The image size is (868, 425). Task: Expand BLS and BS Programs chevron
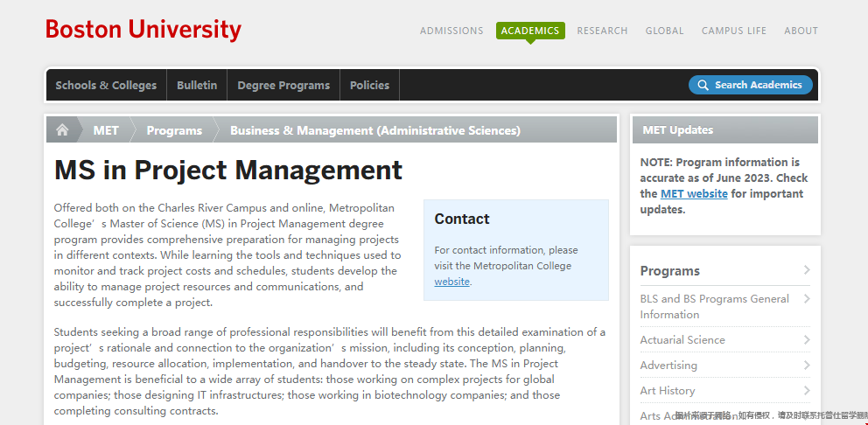tap(807, 299)
